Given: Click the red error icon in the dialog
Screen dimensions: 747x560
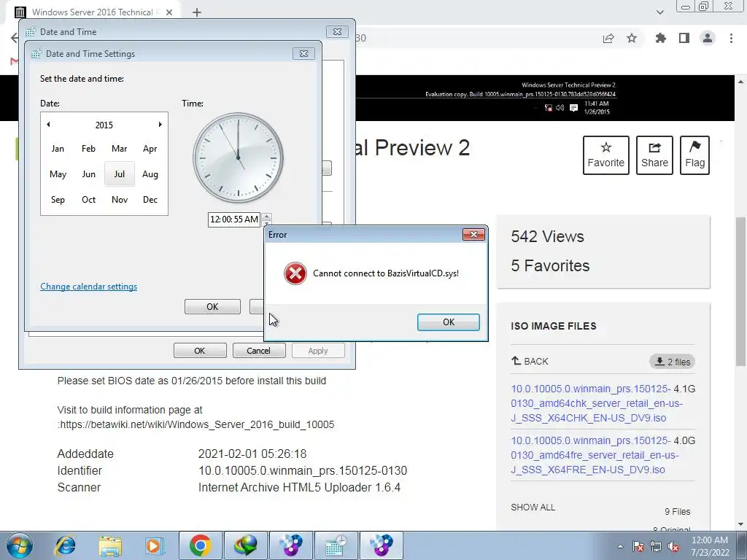Looking at the screenshot, I should click(295, 273).
